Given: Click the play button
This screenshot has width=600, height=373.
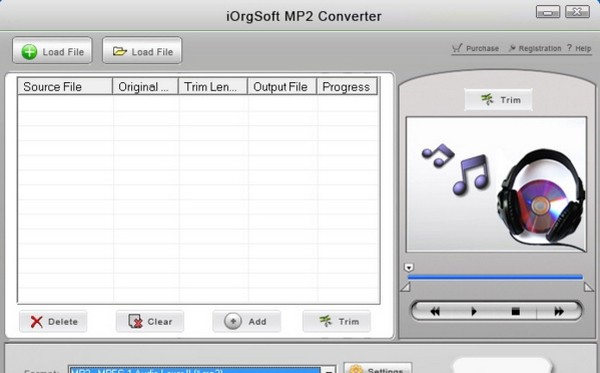Looking at the screenshot, I should tap(474, 311).
